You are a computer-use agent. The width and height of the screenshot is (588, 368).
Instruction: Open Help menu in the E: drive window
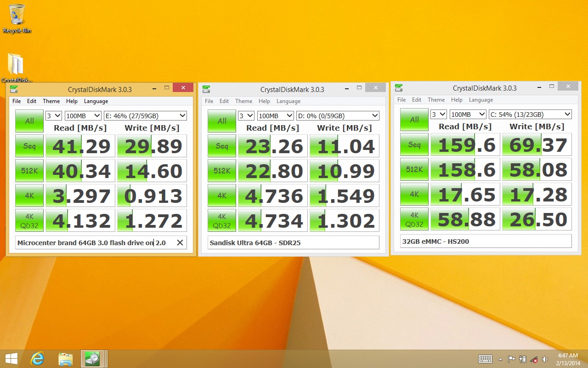click(x=72, y=101)
